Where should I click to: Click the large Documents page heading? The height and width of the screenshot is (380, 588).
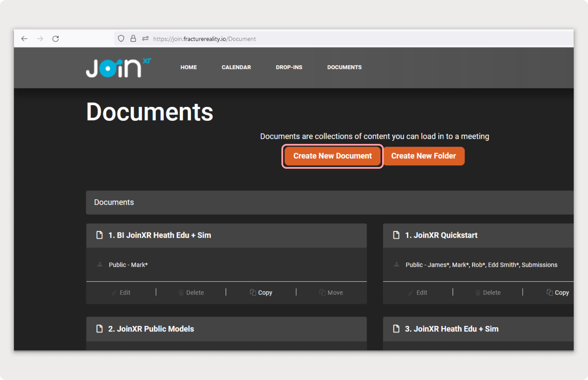[x=150, y=112]
